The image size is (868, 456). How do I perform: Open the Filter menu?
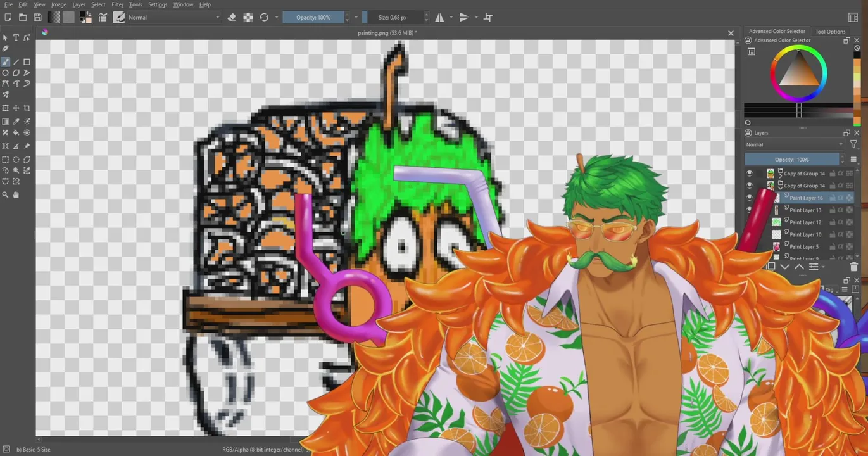[x=117, y=4]
